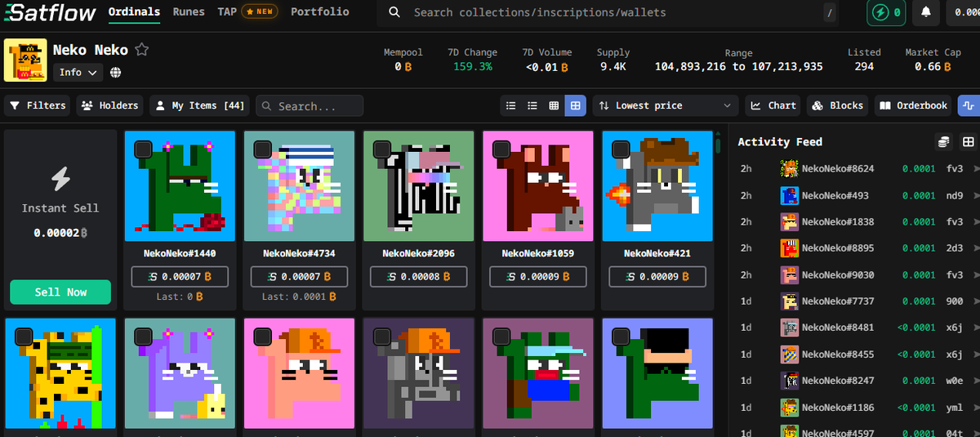Click the lightning icon above Instant Sell

point(60,178)
